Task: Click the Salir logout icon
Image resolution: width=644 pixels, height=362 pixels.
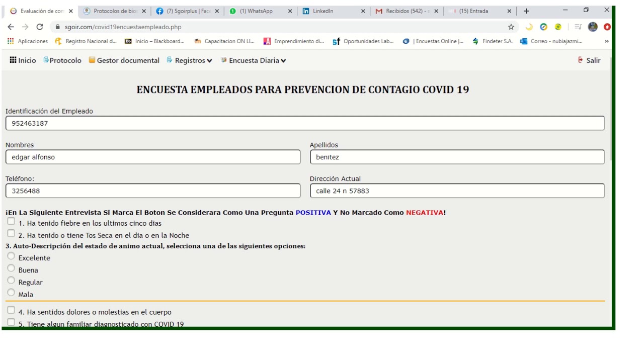Action: pyautogui.click(x=581, y=60)
